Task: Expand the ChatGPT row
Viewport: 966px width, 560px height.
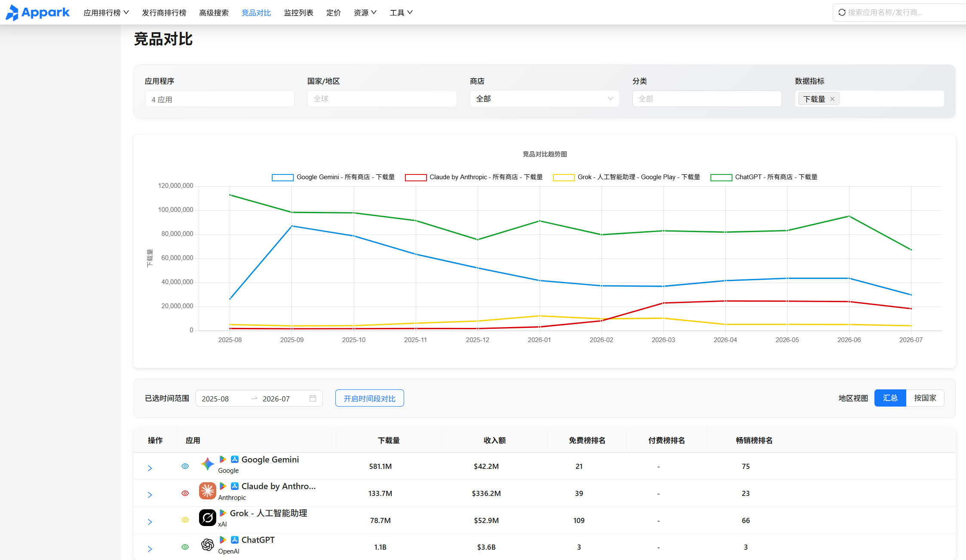Action: click(150, 549)
